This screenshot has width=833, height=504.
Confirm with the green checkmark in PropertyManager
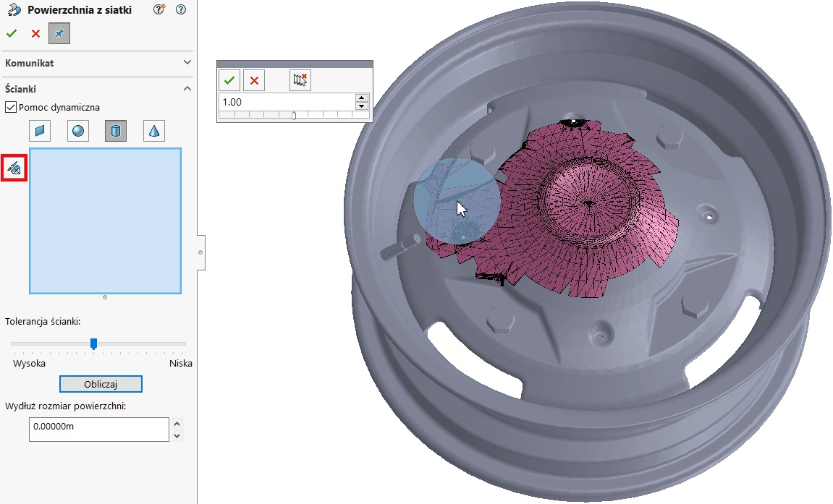point(12,33)
